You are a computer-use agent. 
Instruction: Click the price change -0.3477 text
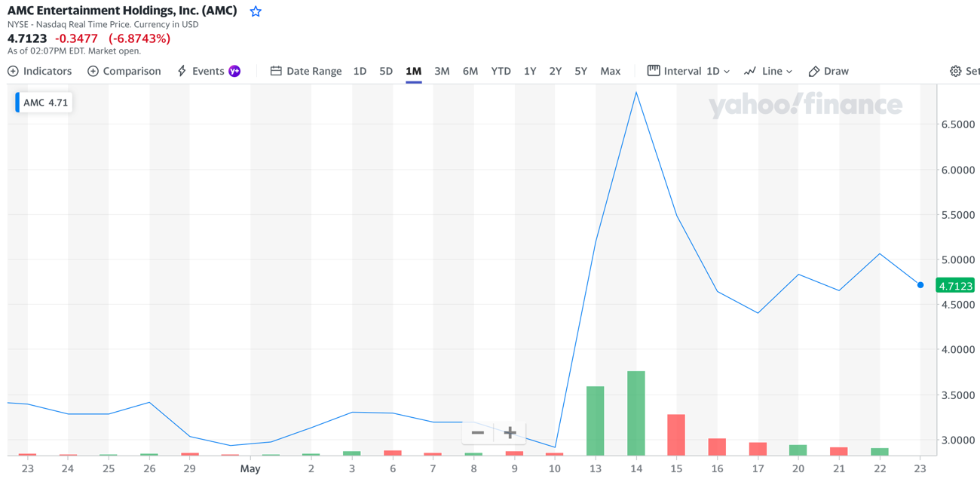tap(76, 38)
